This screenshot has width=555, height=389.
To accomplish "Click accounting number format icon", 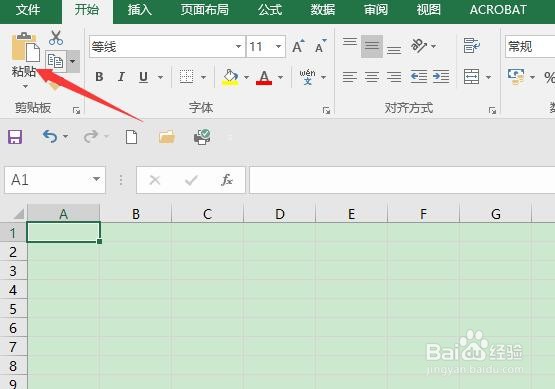I will click(x=516, y=76).
